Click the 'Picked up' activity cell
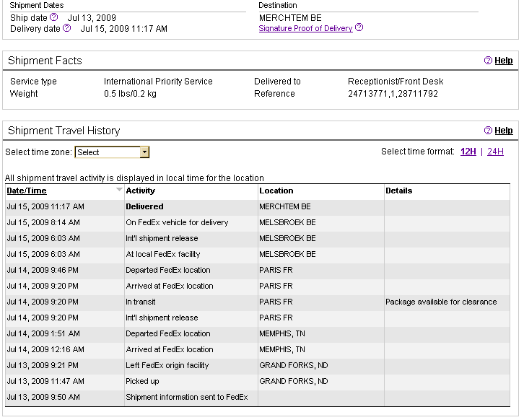The height and width of the screenshot is (420, 524). click(x=142, y=381)
